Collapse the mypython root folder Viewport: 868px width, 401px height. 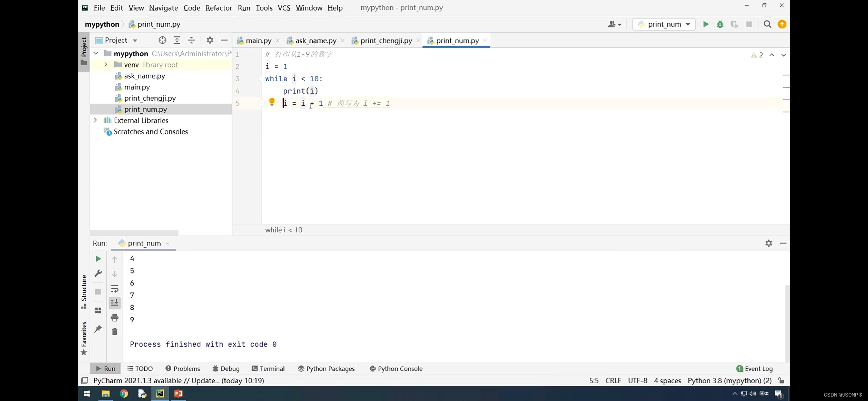click(96, 53)
